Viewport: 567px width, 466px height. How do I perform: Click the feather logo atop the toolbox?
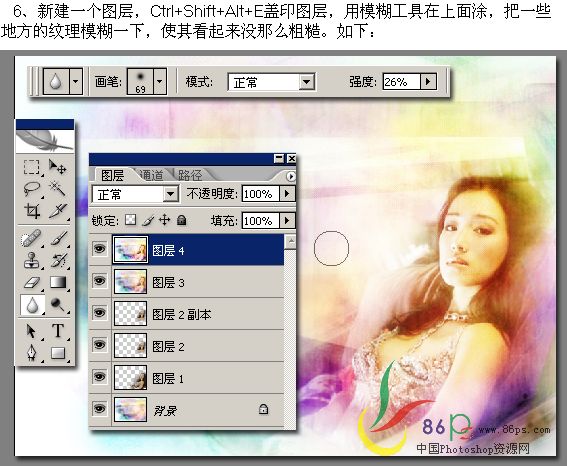coord(45,141)
